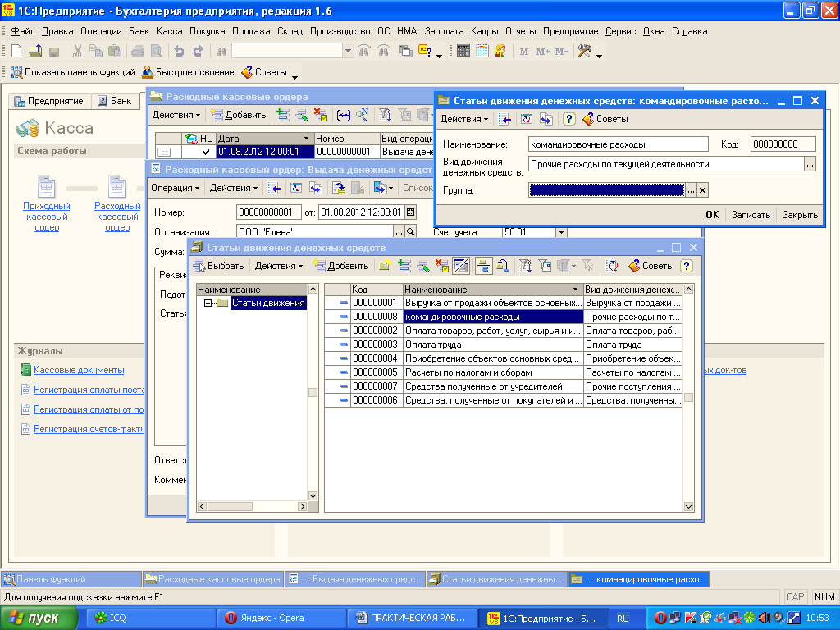Select row Расчеты по налогам и сборам
Screen dimensions: 840x630
(x=504, y=372)
